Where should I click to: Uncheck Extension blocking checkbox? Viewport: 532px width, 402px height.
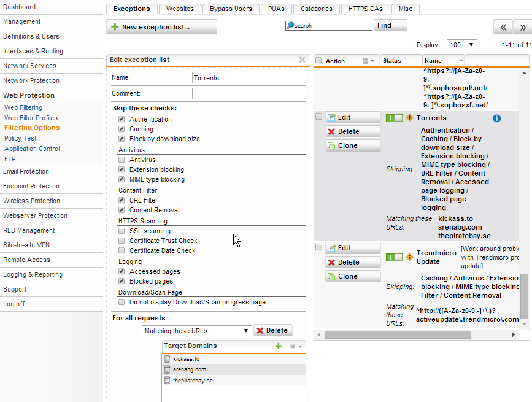121,169
